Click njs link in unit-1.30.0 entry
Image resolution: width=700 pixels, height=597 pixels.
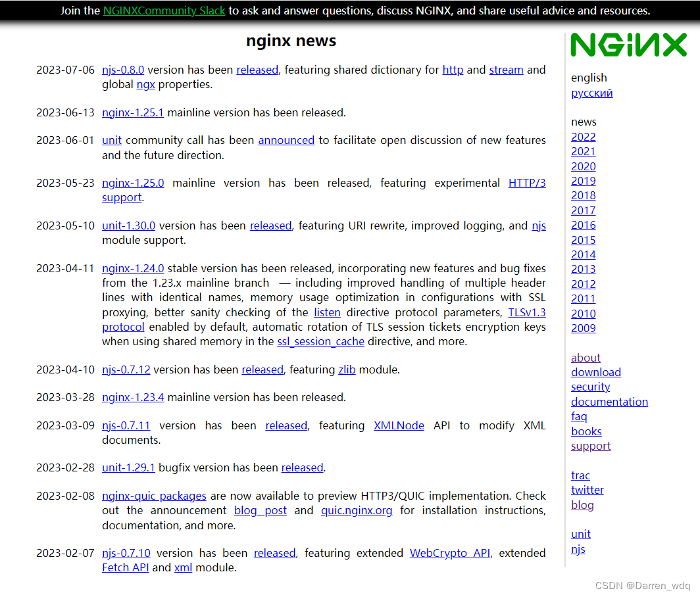pos(539,226)
